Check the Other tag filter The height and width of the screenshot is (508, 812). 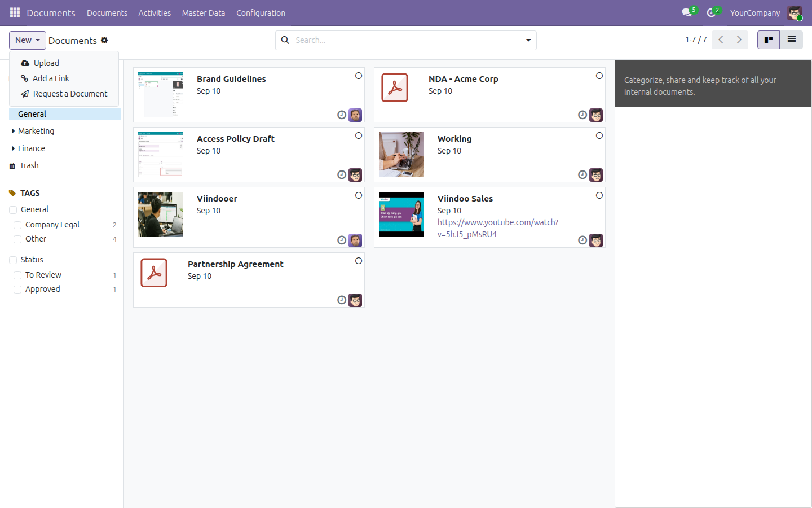click(17, 239)
